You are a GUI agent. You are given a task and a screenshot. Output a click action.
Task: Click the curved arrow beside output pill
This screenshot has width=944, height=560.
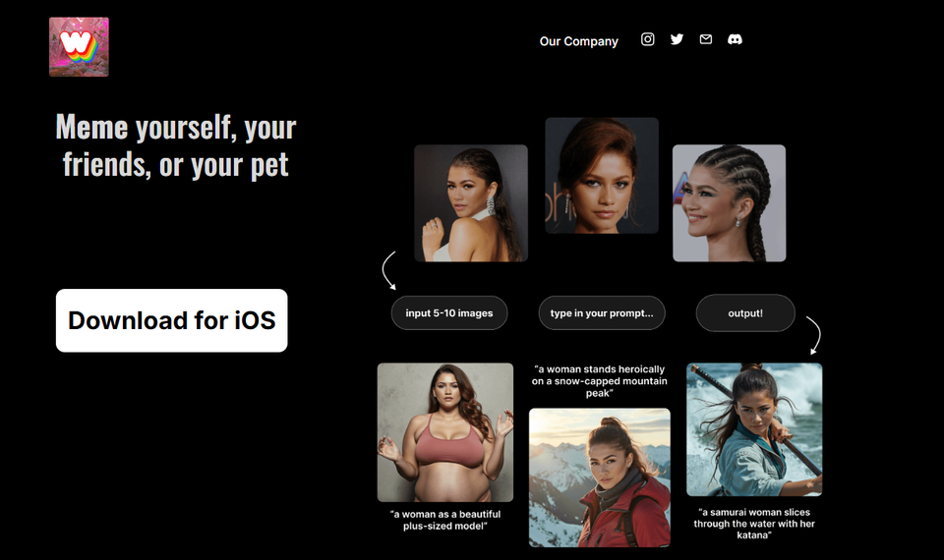click(814, 336)
